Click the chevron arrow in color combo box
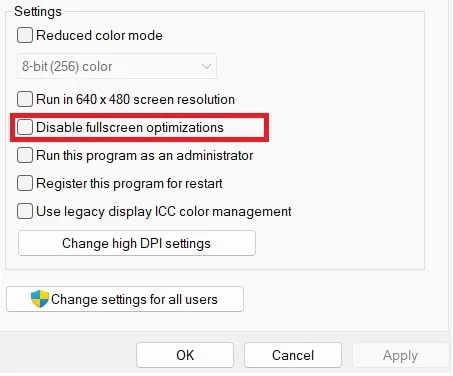 point(206,66)
